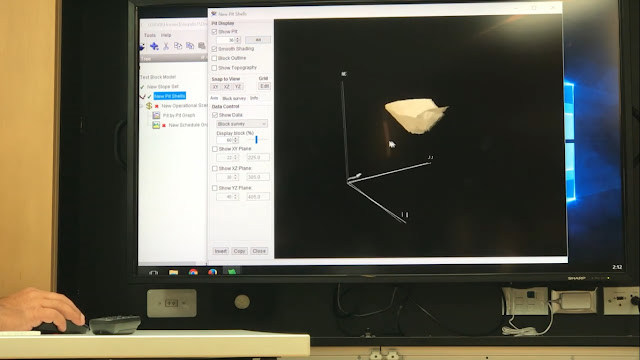Open the Tools menu
Screen dimensions: 640x360
pos(150,36)
